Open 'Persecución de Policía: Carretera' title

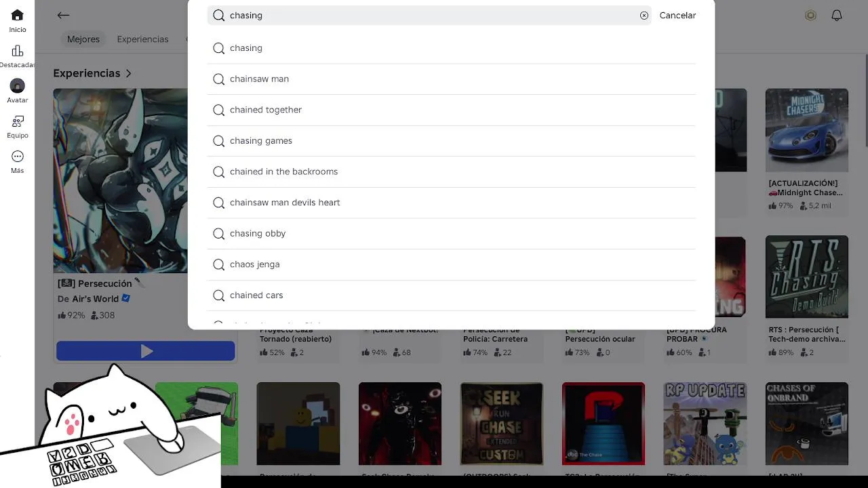(495, 334)
